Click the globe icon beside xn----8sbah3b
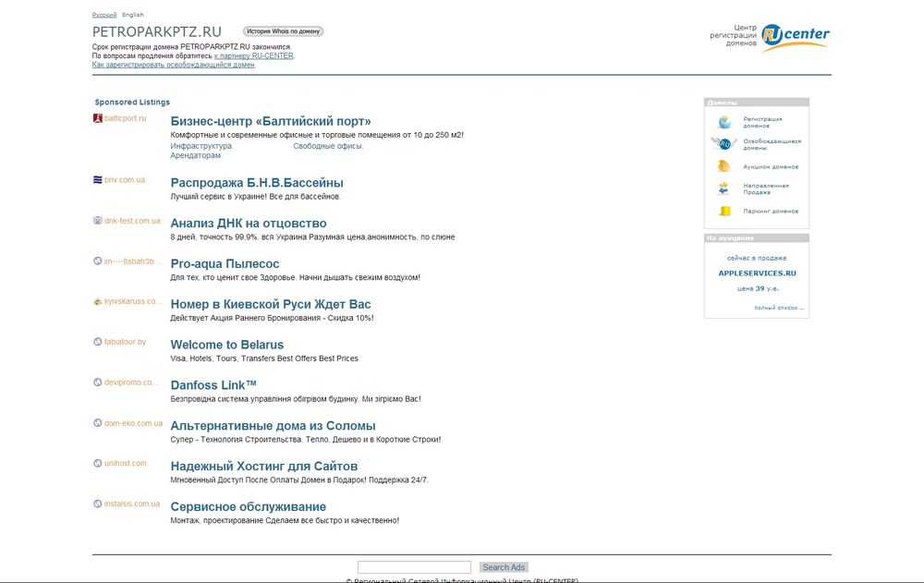This screenshot has width=924, height=583. pyautogui.click(x=98, y=261)
